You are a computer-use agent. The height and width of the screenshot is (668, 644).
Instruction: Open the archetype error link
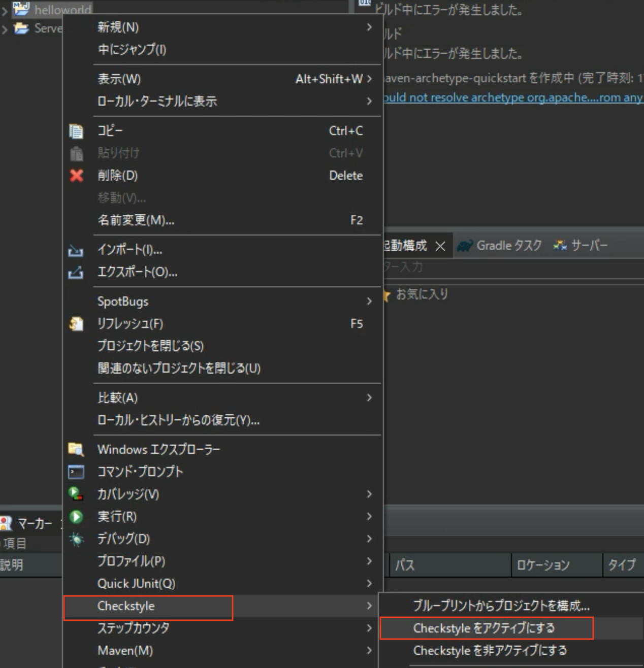coord(508,97)
